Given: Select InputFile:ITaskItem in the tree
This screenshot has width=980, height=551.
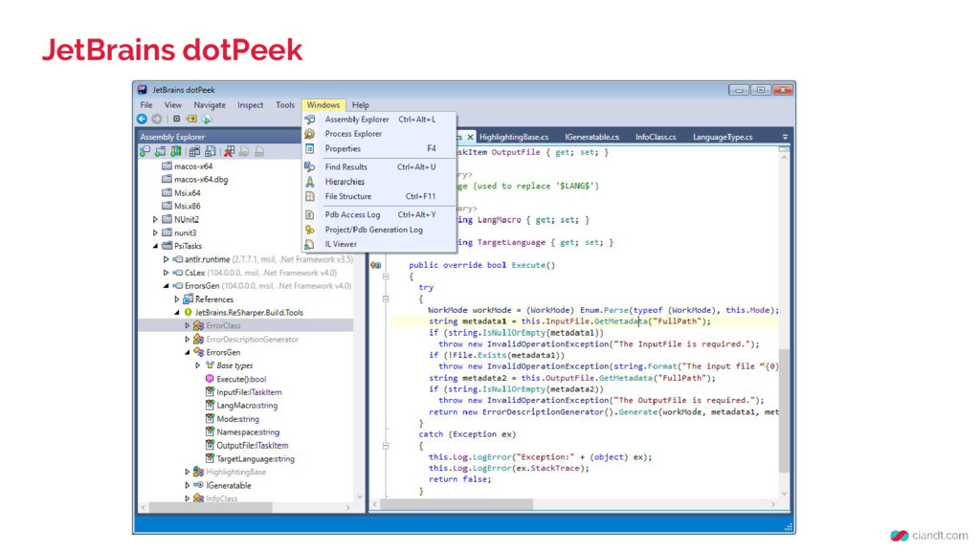Looking at the screenshot, I should (249, 392).
